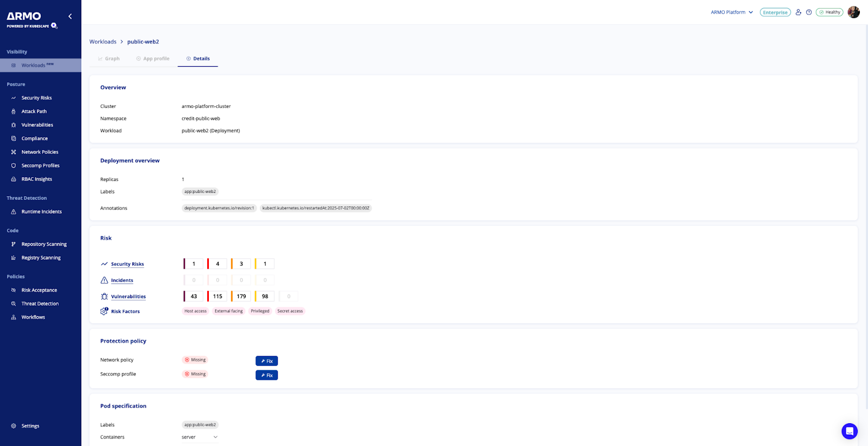This screenshot has height=446, width=868.
Task: Click high vulnerabilities count 115
Action: click(218, 296)
